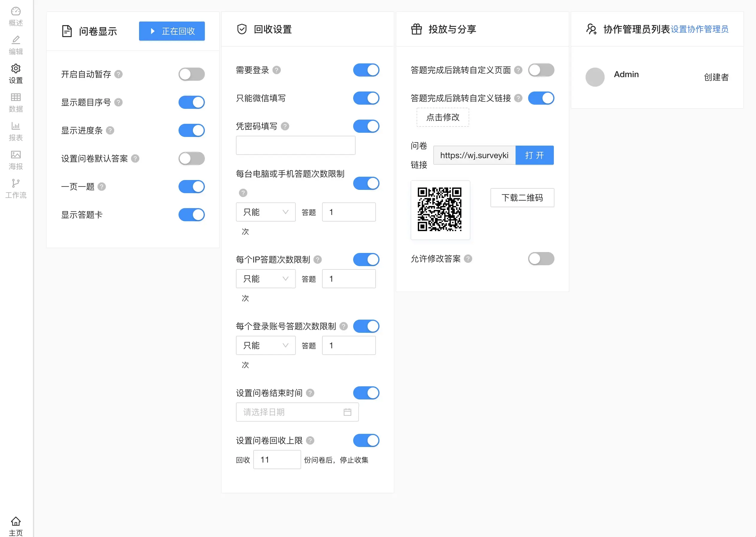Click the recovery limit input showing 11
This screenshot has height=537, width=756.
tap(277, 459)
